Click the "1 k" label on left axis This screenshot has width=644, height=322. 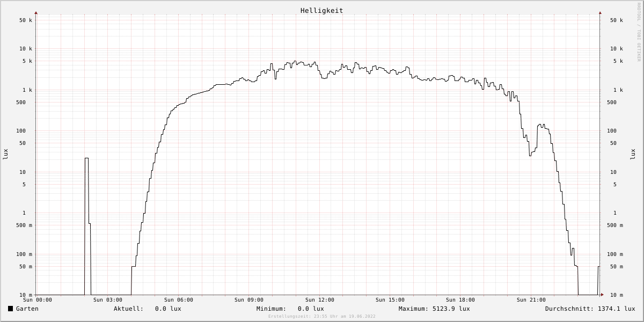pyautogui.click(x=27, y=90)
